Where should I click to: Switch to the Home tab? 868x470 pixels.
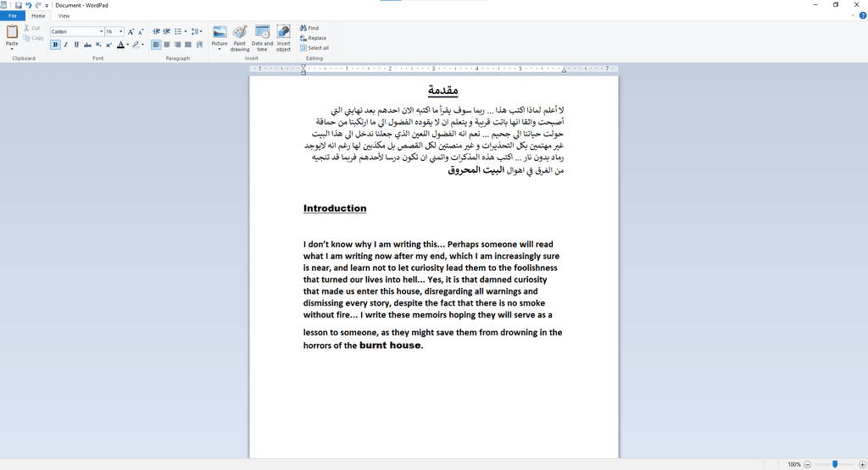tap(38, 16)
